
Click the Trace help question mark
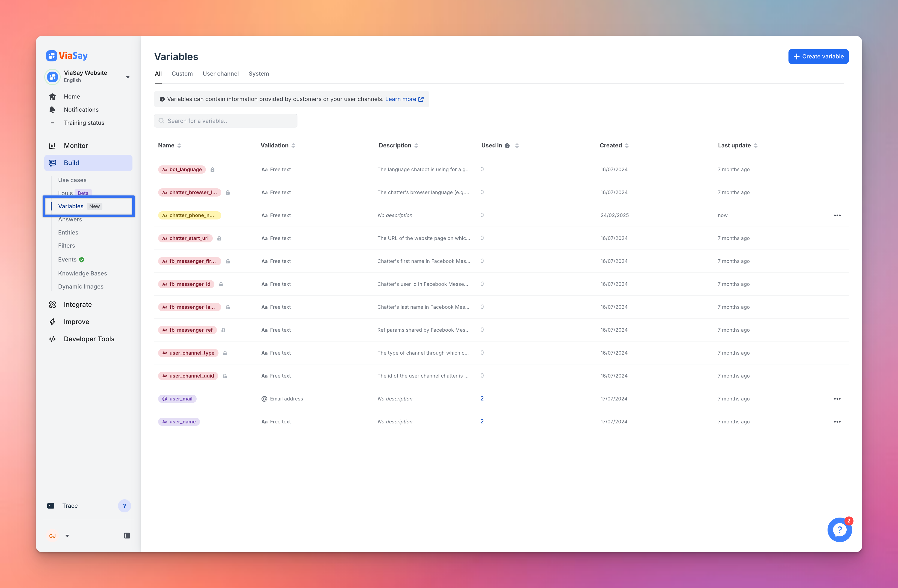click(x=124, y=506)
